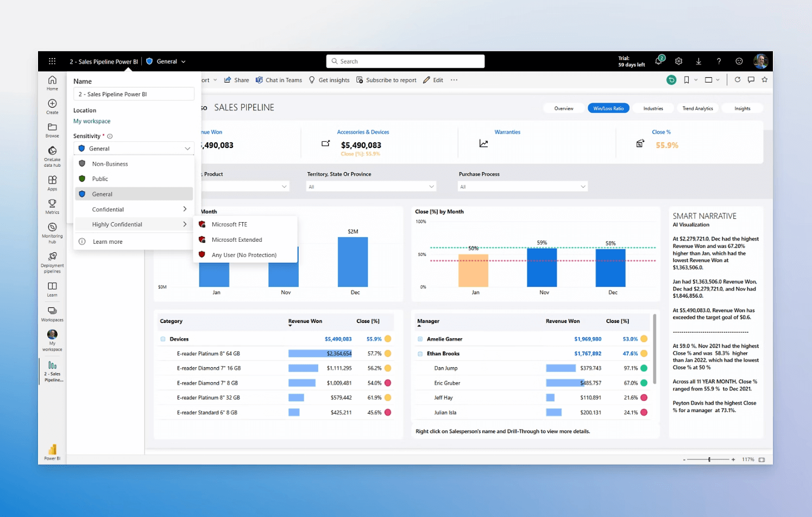This screenshot has width=812, height=517.
Task: Collapse the Ethan Brooks manager row
Action: (420, 354)
